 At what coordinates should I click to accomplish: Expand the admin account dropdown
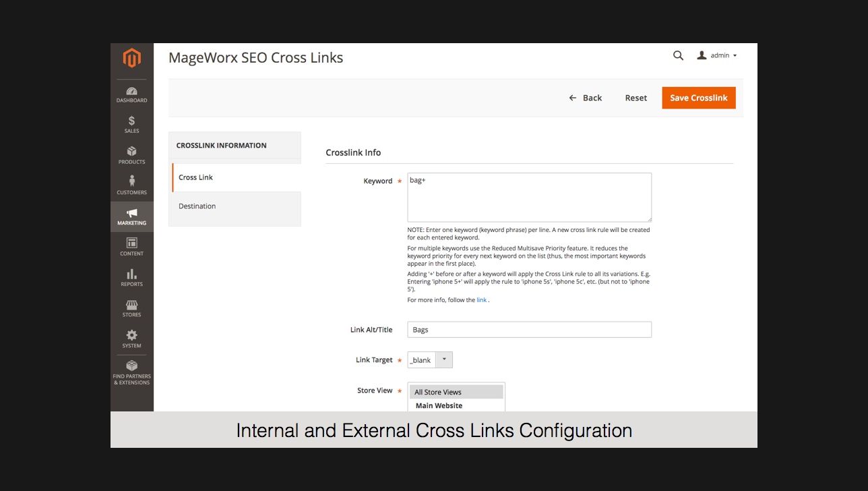pyautogui.click(x=718, y=55)
